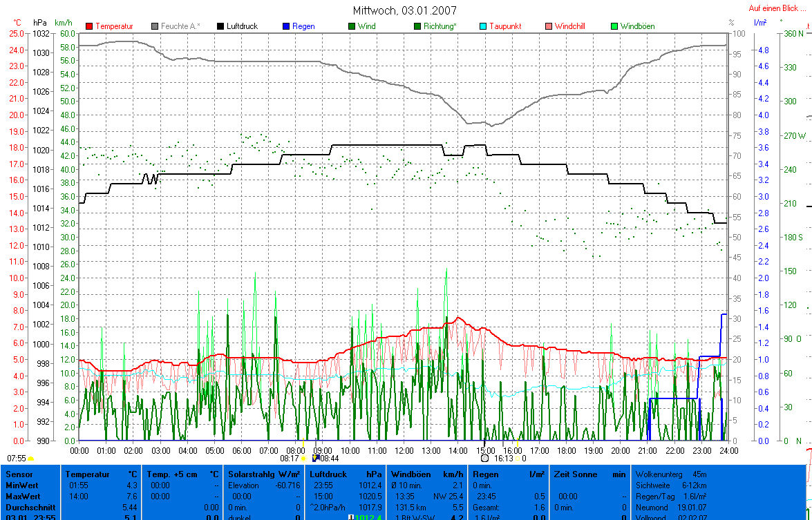Click the Richtung* legend label

(x=440, y=26)
